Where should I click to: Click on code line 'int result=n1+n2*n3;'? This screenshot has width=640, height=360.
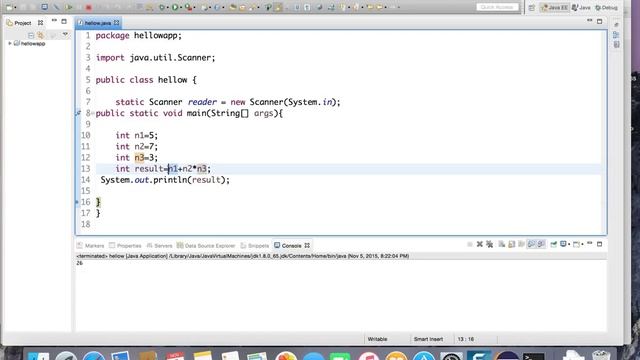[x=163, y=169]
